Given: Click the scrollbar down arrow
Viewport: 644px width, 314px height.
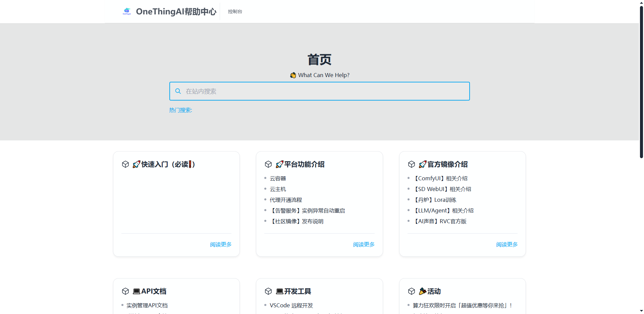Looking at the screenshot, I should pos(641,311).
